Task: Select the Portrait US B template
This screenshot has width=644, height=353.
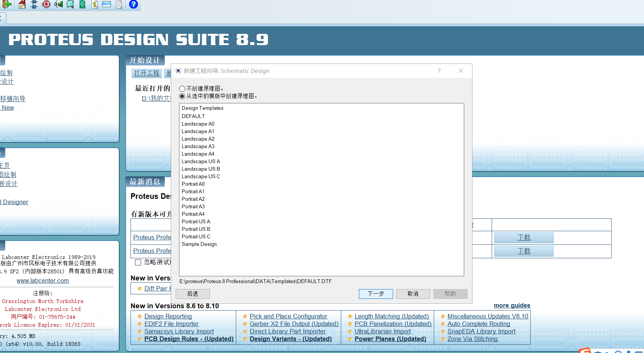Action: click(196, 229)
